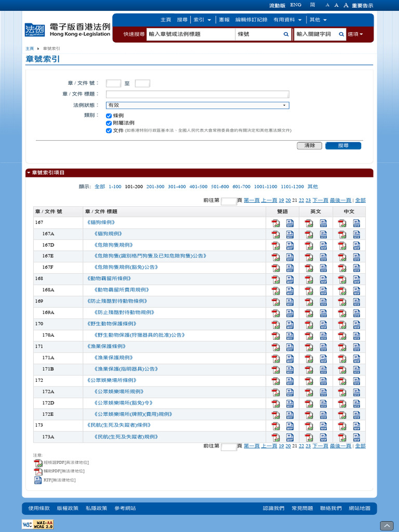The image size is (399, 532).
Task: Open the 選項 dropdown beside keyword search
Action: coord(355,34)
